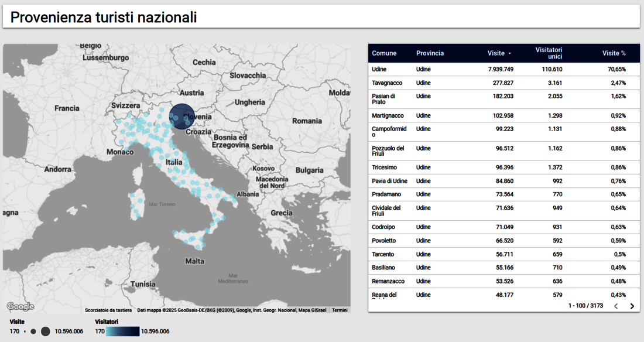Sort table by Visitatori unici header
The height and width of the screenshot is (342, 644).
point(549,53)
